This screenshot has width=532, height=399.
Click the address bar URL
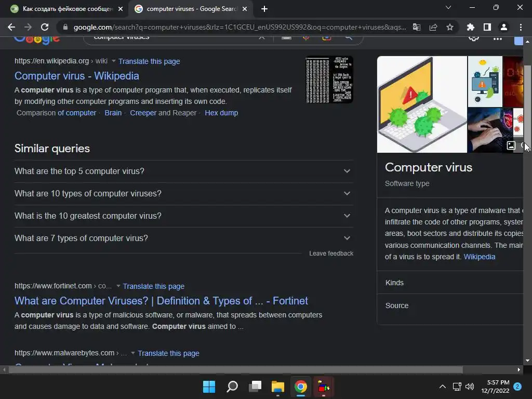coord(240,27)
